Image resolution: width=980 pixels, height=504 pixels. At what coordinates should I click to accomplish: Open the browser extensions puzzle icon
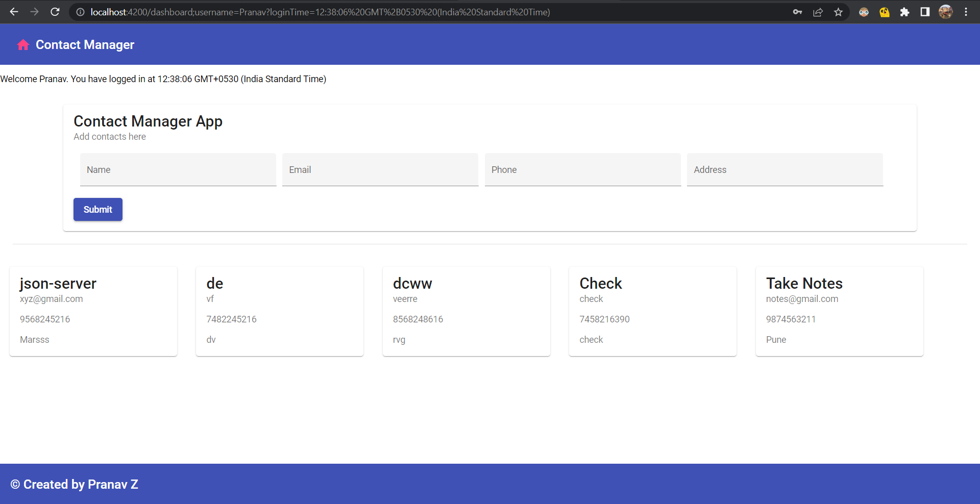[904, 12]
